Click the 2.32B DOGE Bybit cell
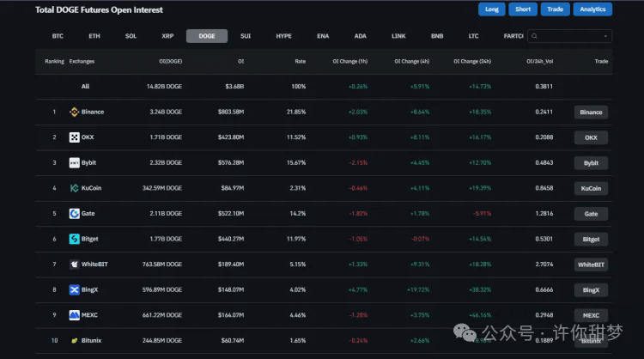644x359 pixels. click(x=166, y=162)
